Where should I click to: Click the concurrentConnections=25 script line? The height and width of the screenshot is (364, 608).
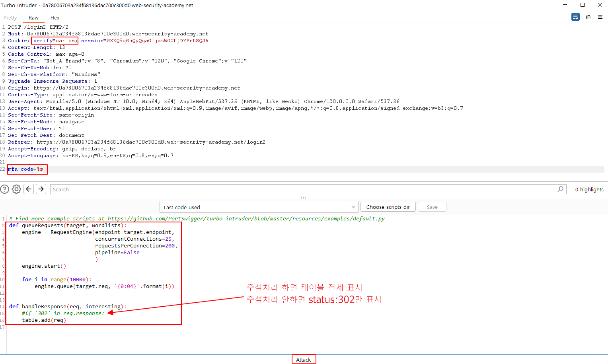[135, 239]
